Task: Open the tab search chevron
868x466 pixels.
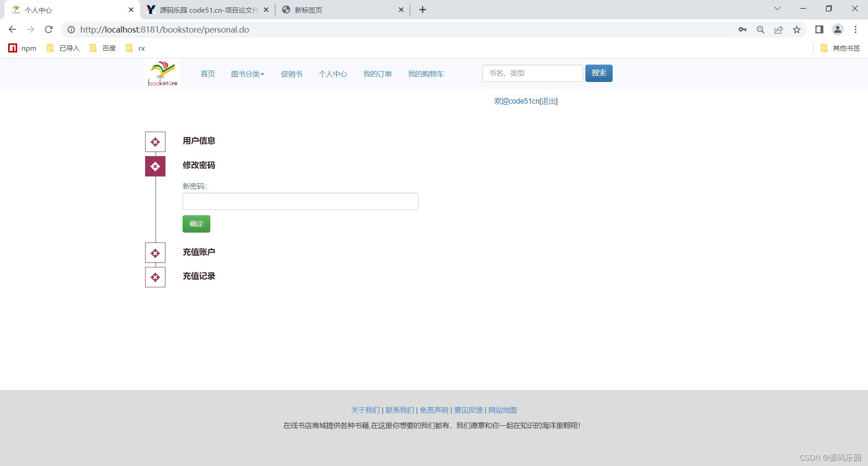Action: coord(777,8)
